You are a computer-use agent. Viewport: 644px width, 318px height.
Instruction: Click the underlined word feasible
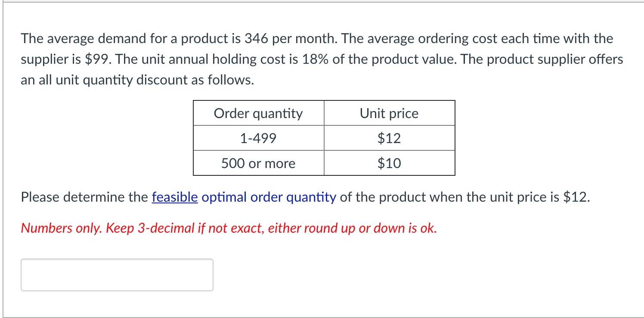(174, 197)
